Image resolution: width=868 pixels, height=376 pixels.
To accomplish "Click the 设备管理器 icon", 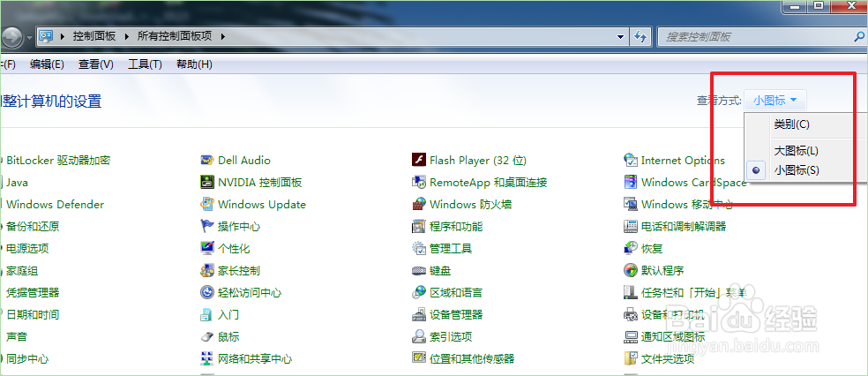I will [x=418, y=314].
